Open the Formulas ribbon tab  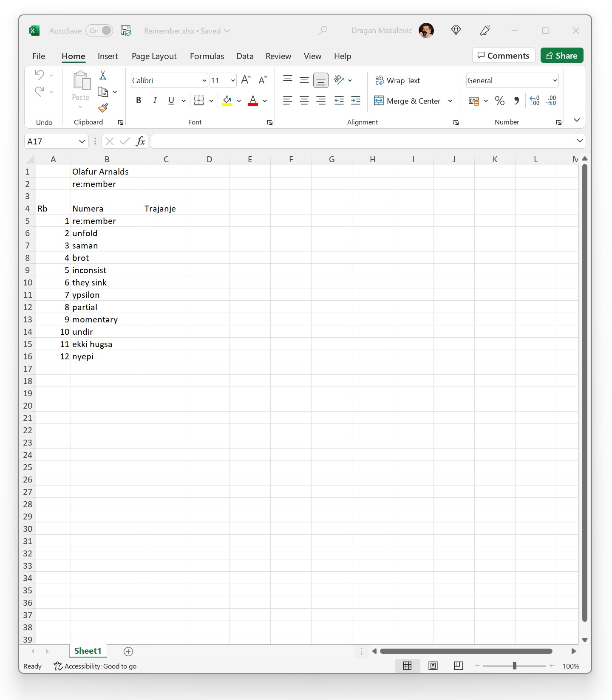point(207,56)
